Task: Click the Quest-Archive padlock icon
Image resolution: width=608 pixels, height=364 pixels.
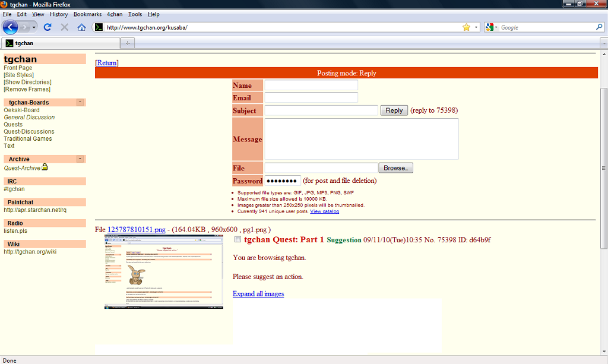Action: pyautogui.click(x=45, y=167)
